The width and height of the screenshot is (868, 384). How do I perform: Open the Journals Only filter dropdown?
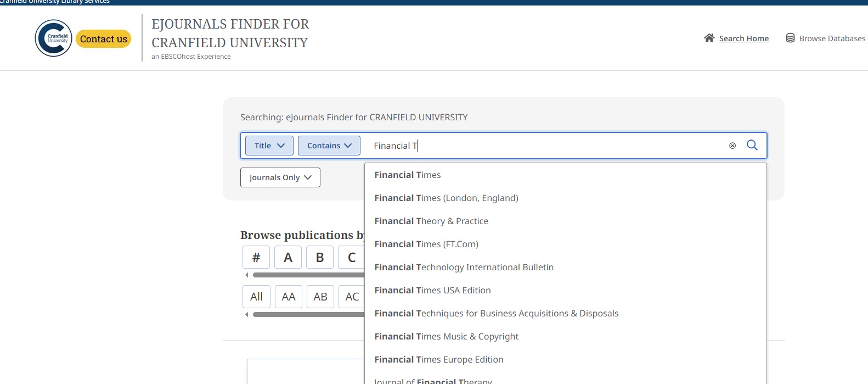[280, 177]
